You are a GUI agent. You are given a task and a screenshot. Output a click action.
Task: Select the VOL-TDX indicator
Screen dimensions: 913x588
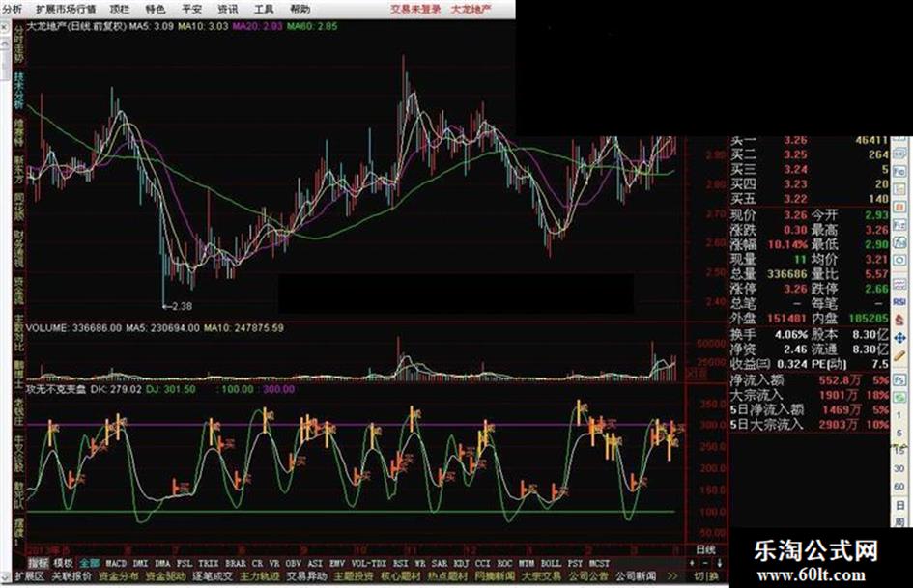click(x=368, y=563)
